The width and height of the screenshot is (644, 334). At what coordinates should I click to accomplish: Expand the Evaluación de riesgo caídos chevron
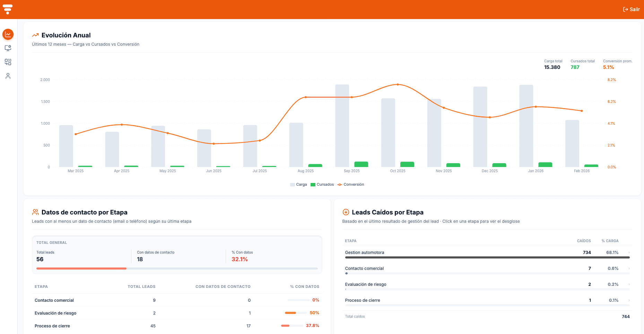click(629, 284)
